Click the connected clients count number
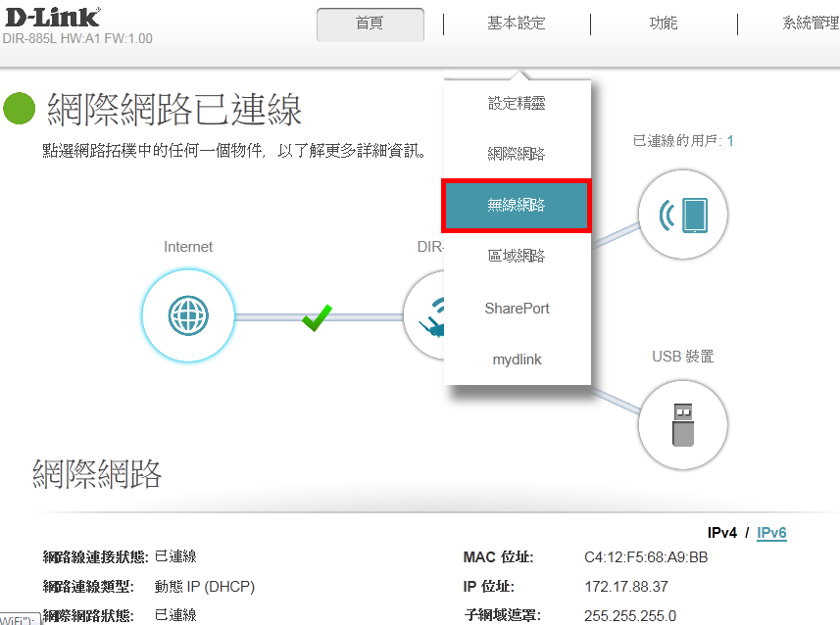 pyautogui.click(x=730, y=141)
